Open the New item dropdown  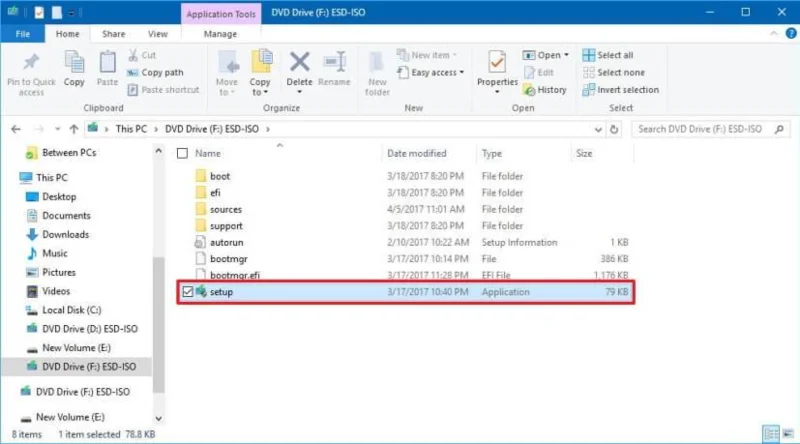coord(427,55)
